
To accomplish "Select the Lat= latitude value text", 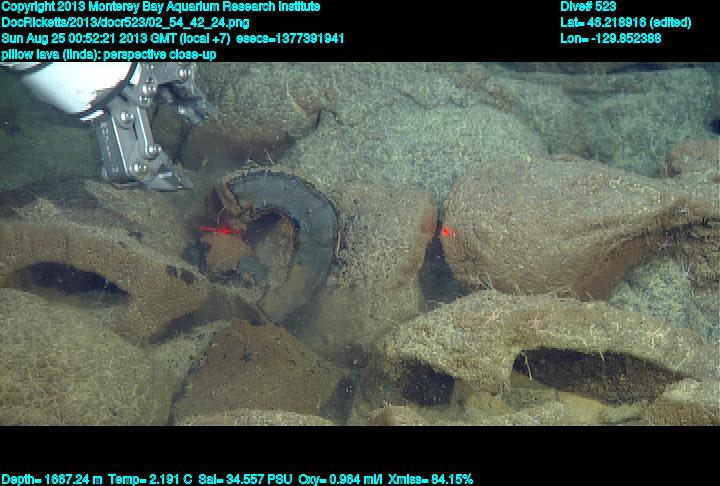I will tap(625, 23).
